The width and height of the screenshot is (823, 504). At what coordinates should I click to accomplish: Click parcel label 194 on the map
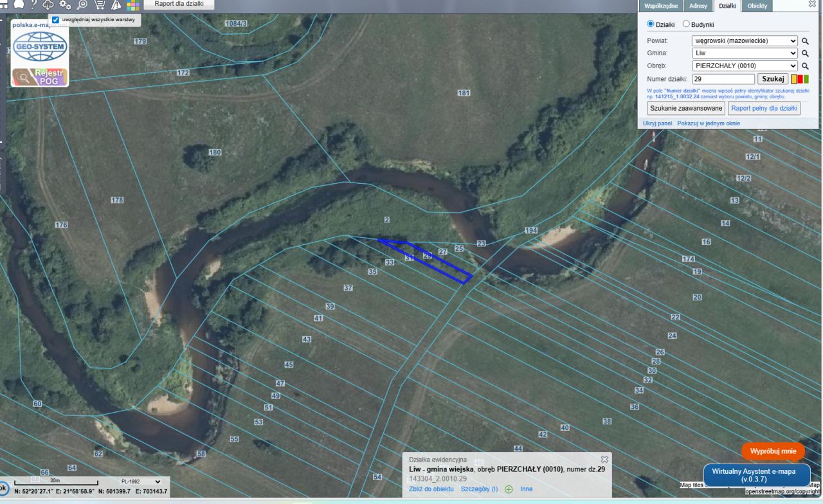tap(531, 230)
